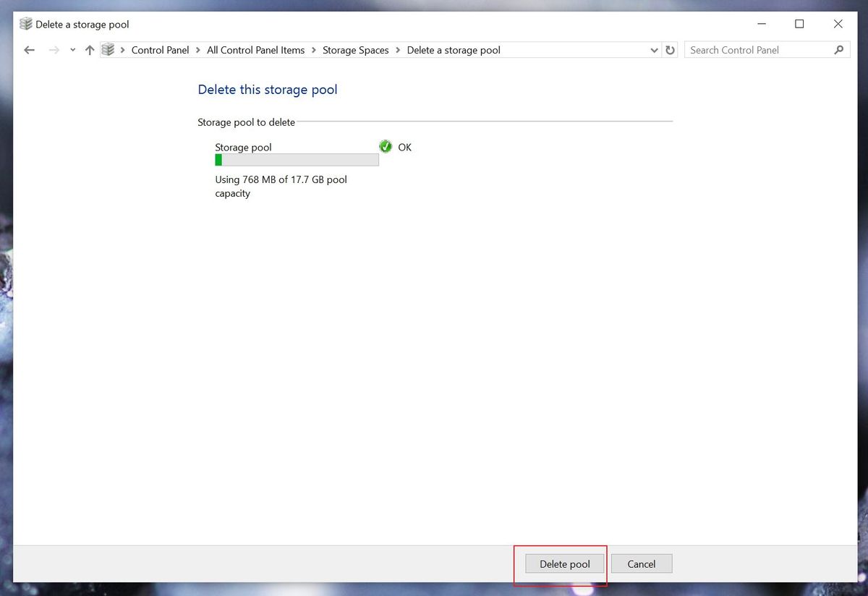Click the Storage Spaces icon in address bar

[109, 49]
